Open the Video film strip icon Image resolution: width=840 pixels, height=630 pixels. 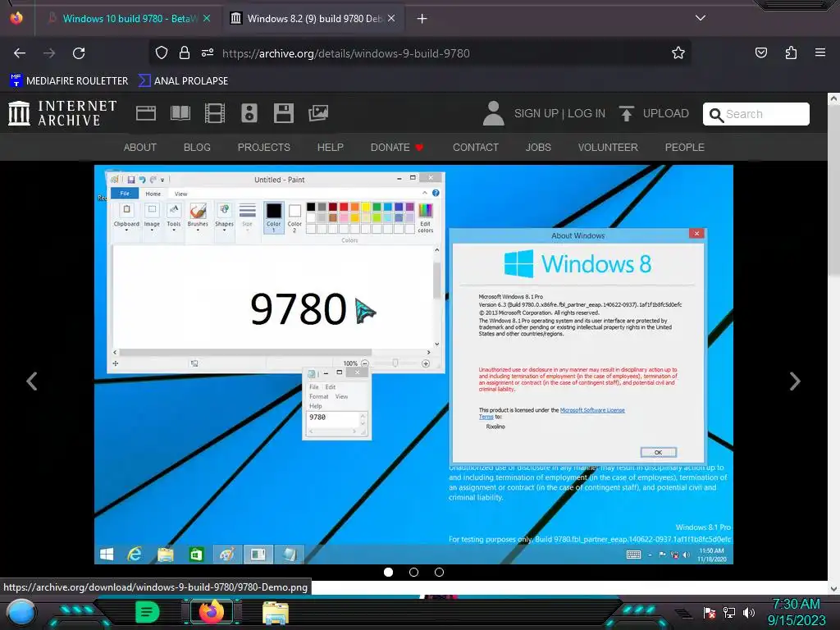click(x=215, y=113)
